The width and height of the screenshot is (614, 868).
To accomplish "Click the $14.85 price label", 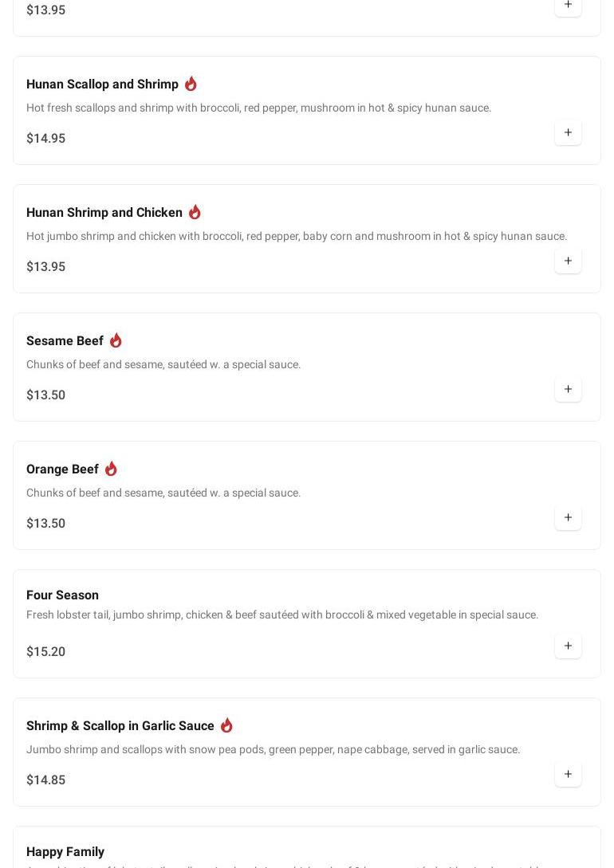I will tap(45, 780).
